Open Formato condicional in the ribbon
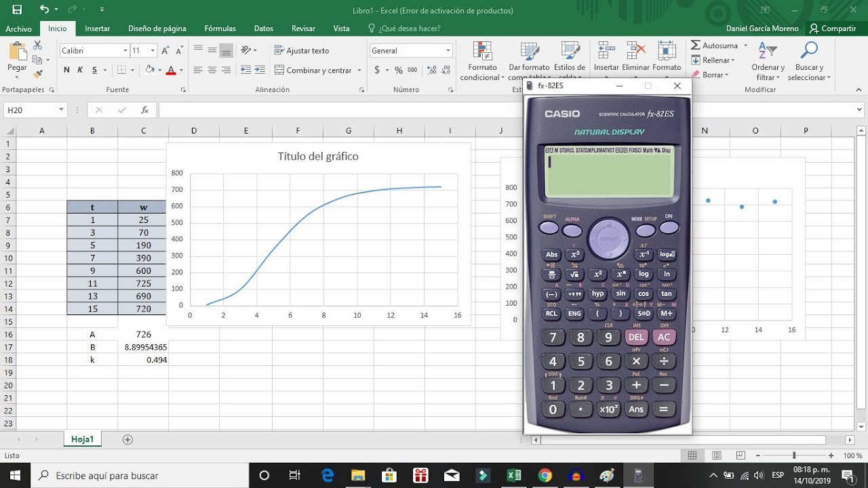Screen dimensions: 868x488 pyautogui.click(x=482, y=62)
